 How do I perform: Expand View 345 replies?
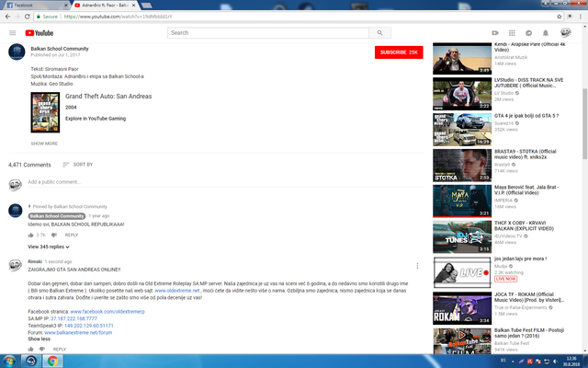(49, 247)
